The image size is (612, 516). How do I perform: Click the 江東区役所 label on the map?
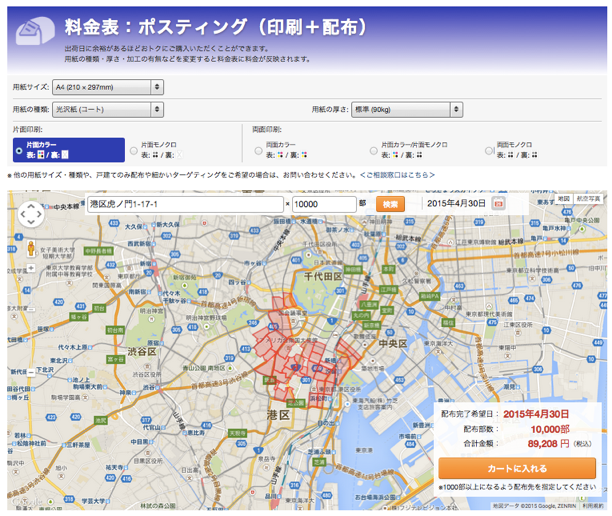click(x=518, y=325)
